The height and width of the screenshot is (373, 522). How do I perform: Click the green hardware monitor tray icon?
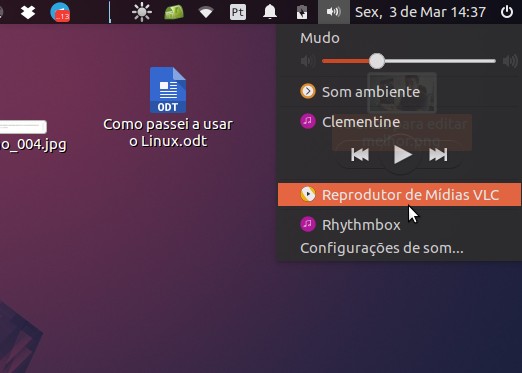click(x=174, y=12)
